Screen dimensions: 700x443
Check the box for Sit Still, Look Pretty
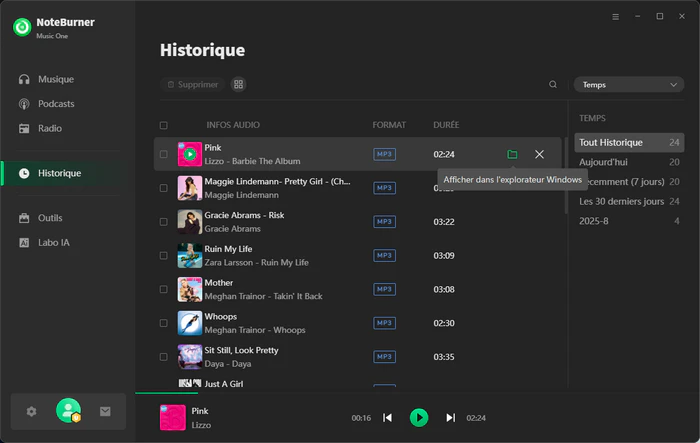[164, 357]
